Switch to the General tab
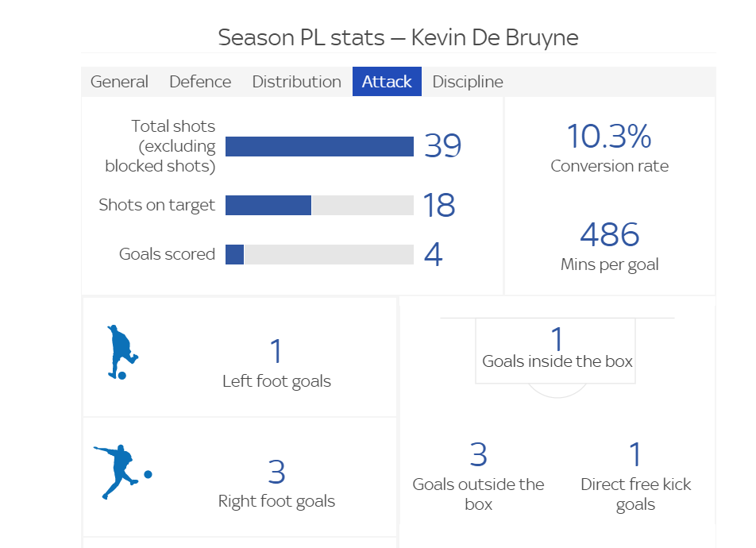Screen dimensions: 756x548 click(x=119, y=82)
